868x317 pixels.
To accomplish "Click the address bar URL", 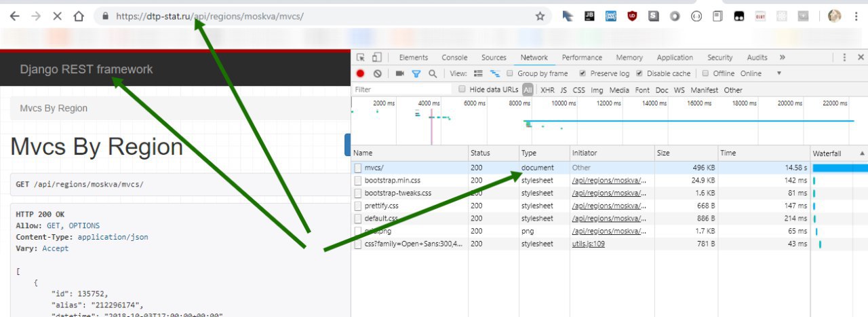I will click(210, 16).
